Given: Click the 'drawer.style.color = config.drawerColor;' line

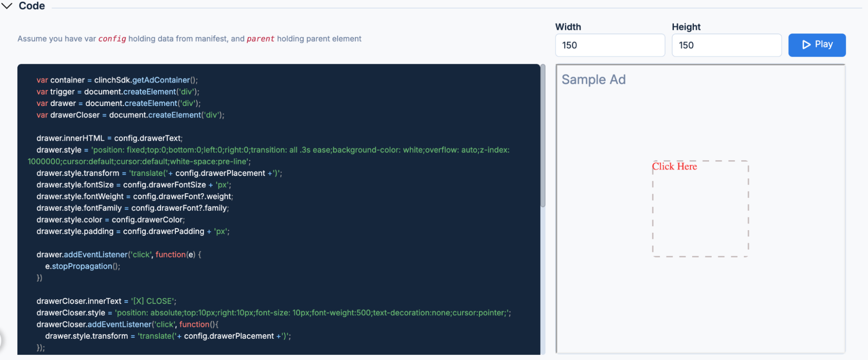Looking at the screenshot, I should point(111,220).
